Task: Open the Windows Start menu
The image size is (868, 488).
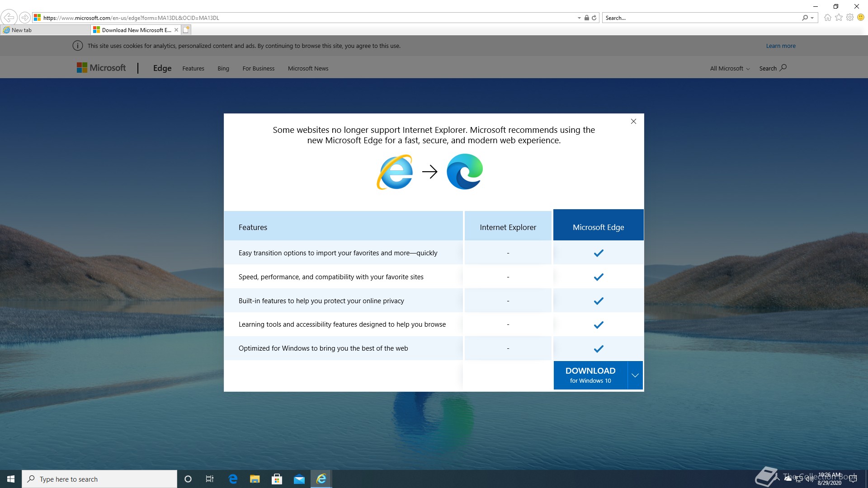Action: tap(11, 479)
